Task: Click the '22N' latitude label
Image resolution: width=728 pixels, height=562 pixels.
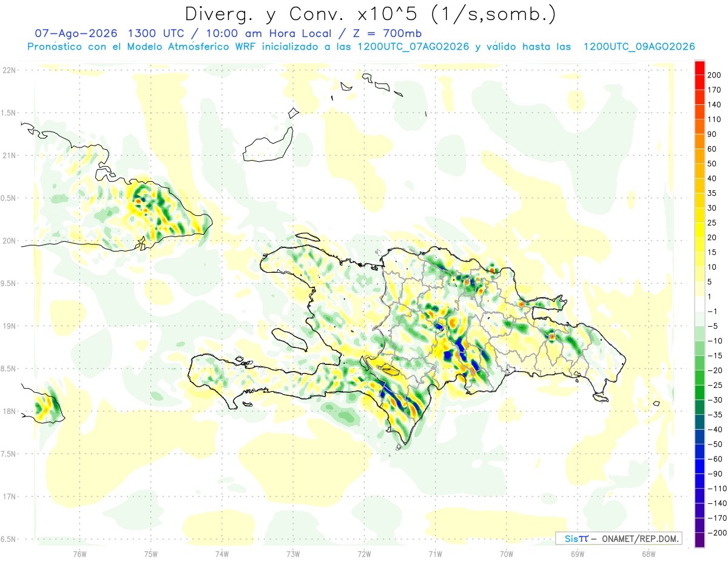Action: click(9, 70)
